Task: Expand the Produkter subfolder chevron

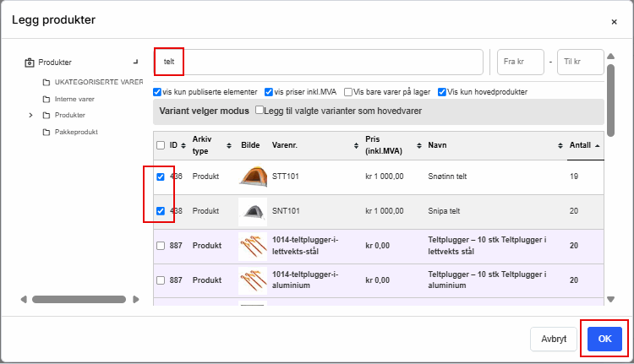Action: pos(31,115)
